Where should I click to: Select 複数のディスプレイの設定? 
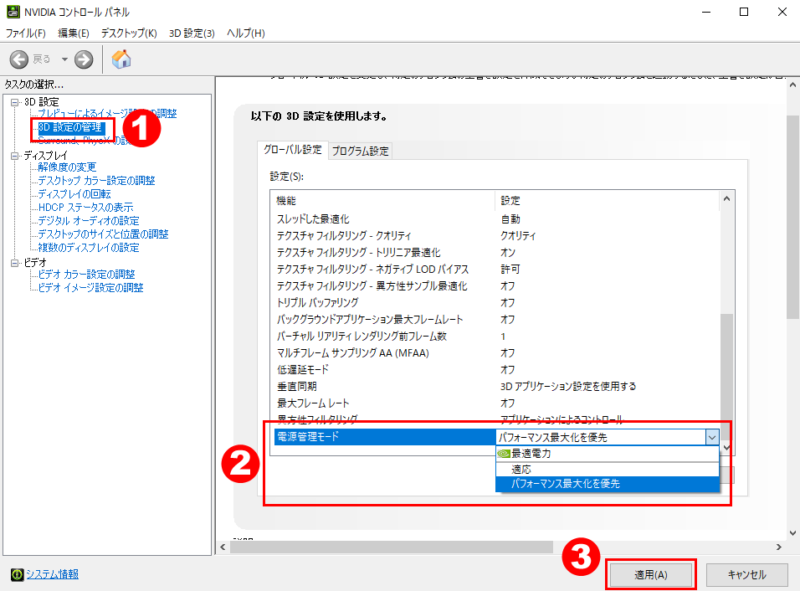tap(89, 248)
